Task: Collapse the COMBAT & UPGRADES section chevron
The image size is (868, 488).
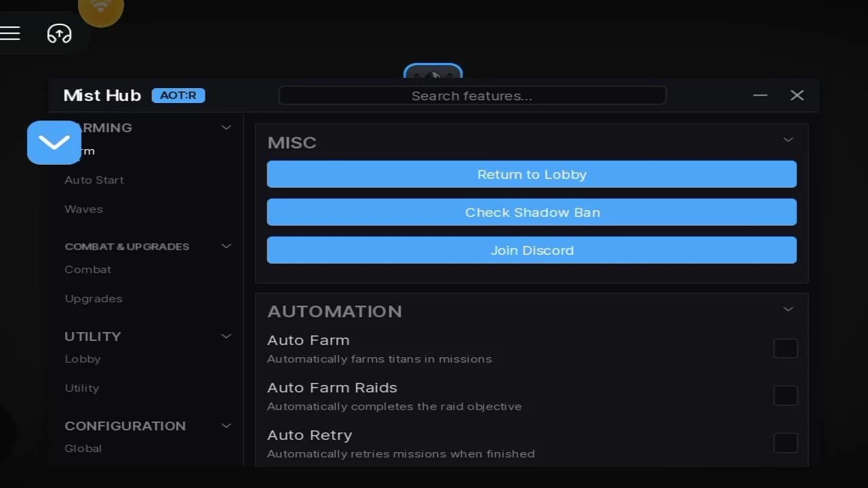Action: pos(226,246)
